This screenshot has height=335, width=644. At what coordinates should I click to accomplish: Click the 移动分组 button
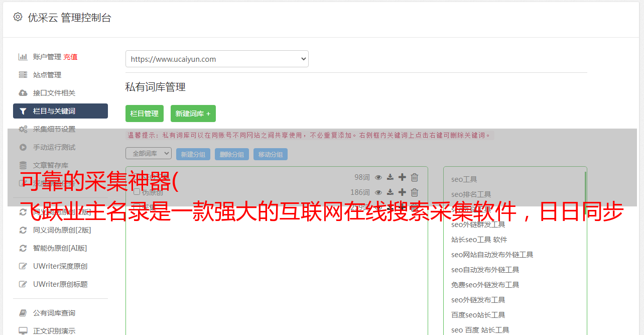(271, 154)
